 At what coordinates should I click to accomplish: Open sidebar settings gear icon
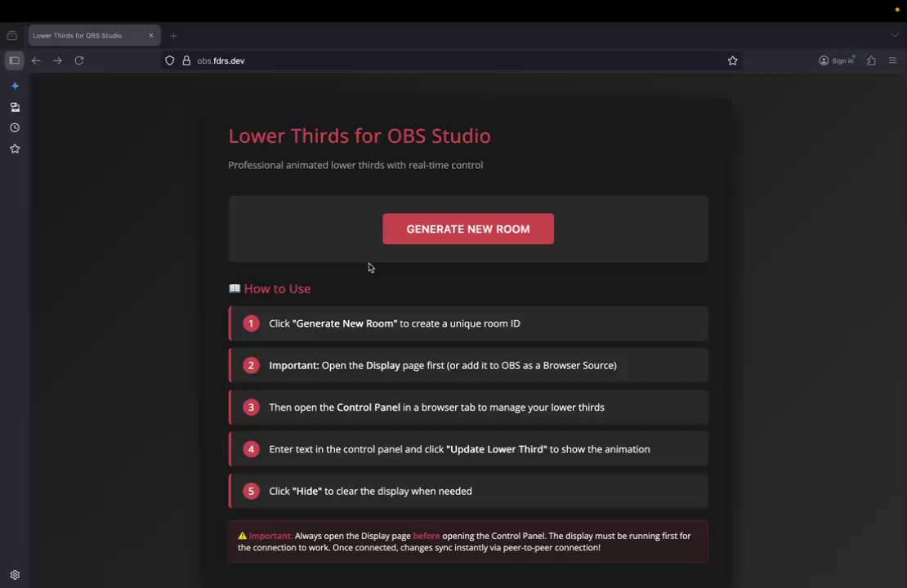(15, 575)
